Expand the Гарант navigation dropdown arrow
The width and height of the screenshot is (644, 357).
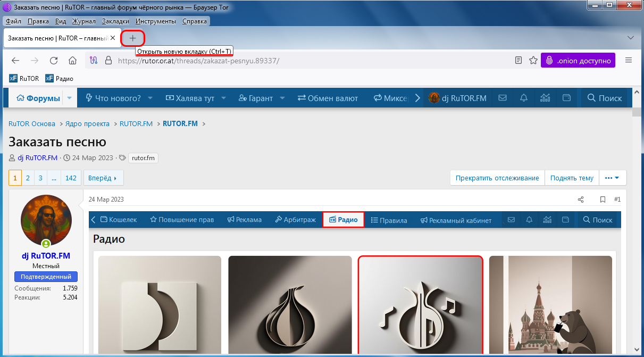282,98
